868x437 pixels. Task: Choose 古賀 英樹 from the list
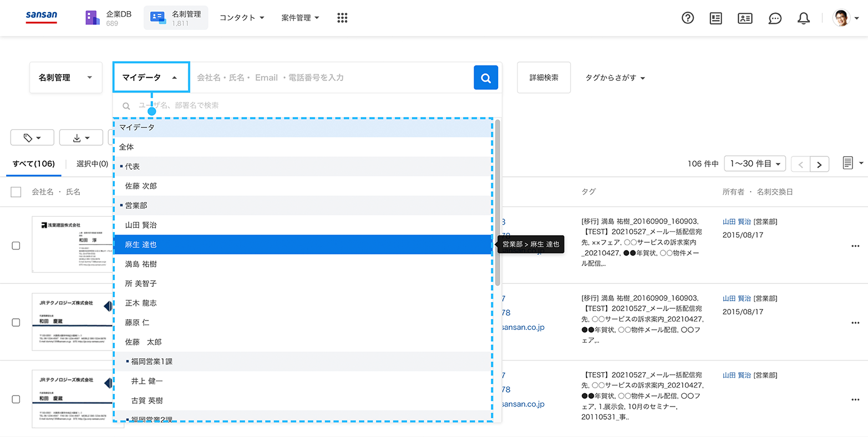(303, 400)
